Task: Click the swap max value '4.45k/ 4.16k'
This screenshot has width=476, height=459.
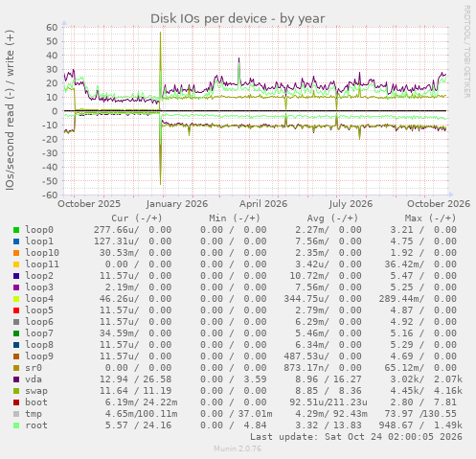Action: [x=426, y=391]
